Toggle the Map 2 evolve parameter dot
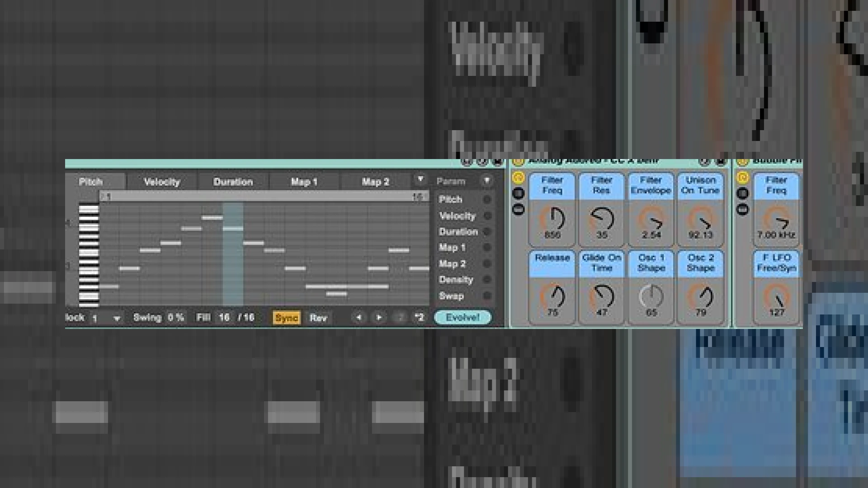 pos(487,263)
